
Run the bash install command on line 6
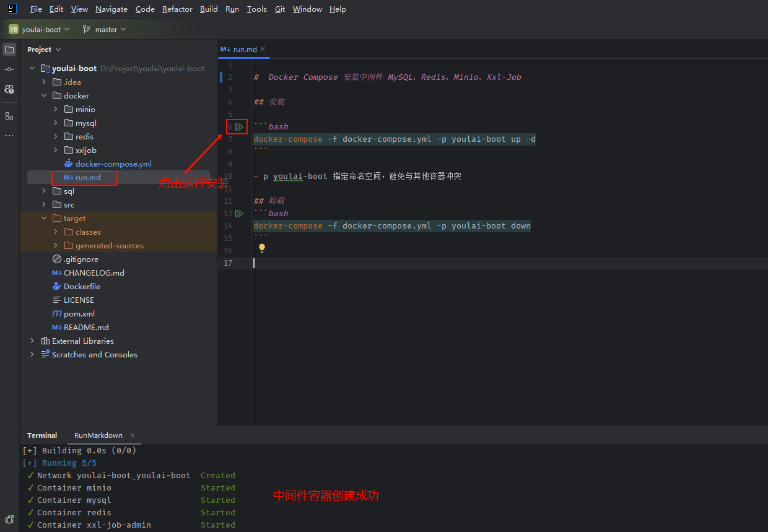239,127
